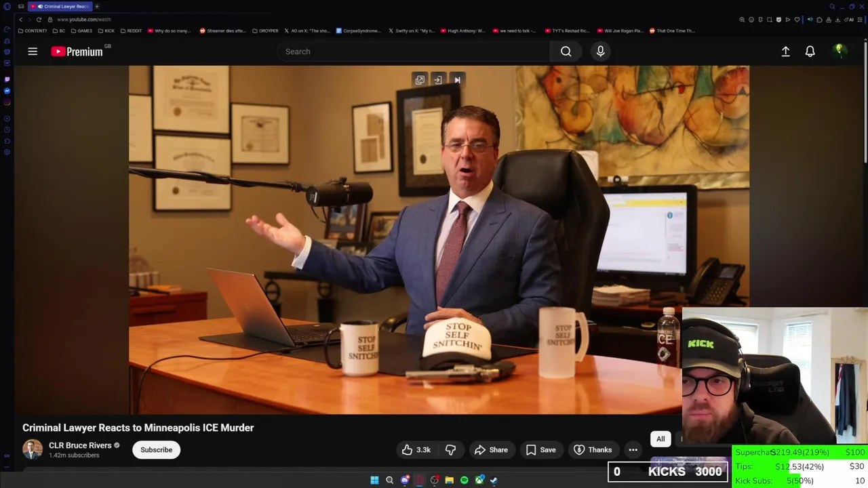The image size is (868, 488).
Task: Click the YouTube search magnifier button
Action: tap(566, 52)
